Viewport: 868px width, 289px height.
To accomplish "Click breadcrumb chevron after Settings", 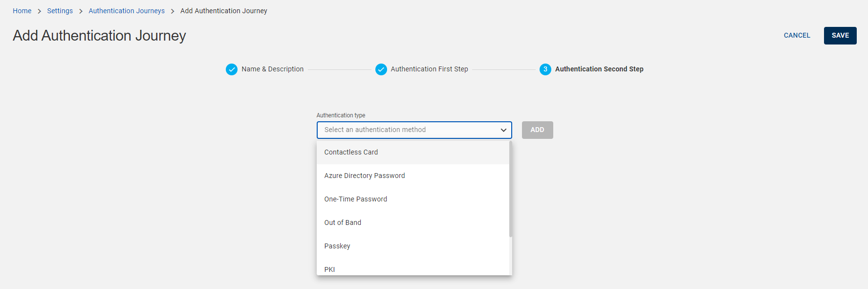I will (81, 11).
